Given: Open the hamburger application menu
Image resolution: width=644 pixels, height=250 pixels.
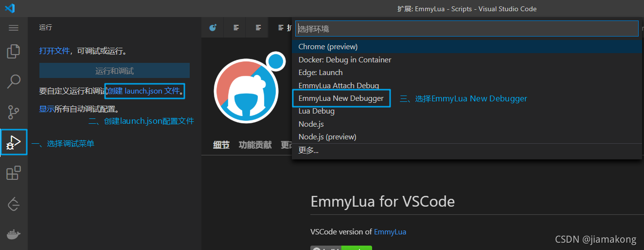Looking at the screenshot, I should (14, 28).
